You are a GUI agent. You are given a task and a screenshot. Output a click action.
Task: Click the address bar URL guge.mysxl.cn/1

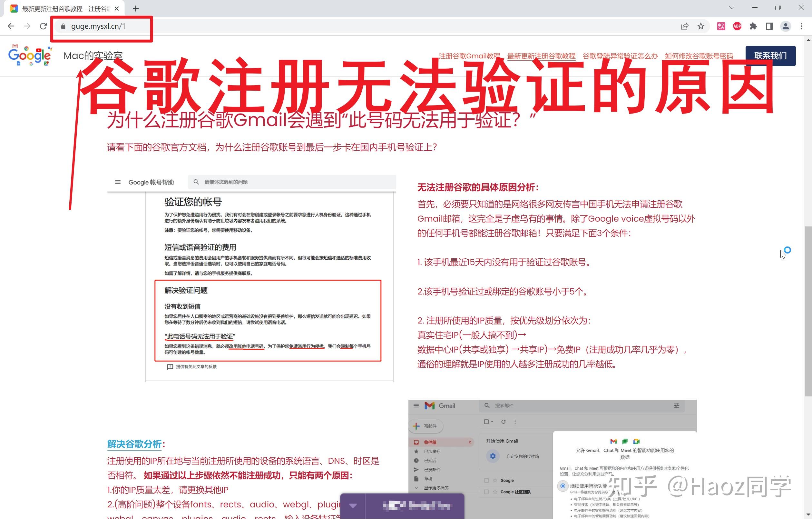point(98,26)
